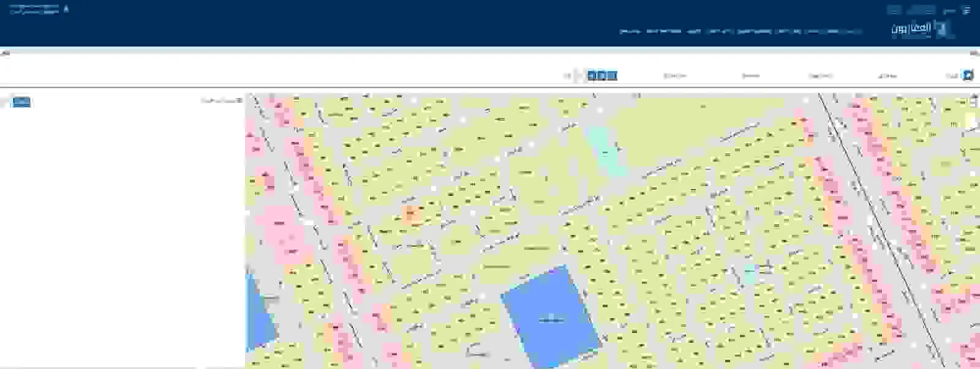980x369 pixels.
Task: Click the map control at map's top-right corner
Action: tap(974, 100)
